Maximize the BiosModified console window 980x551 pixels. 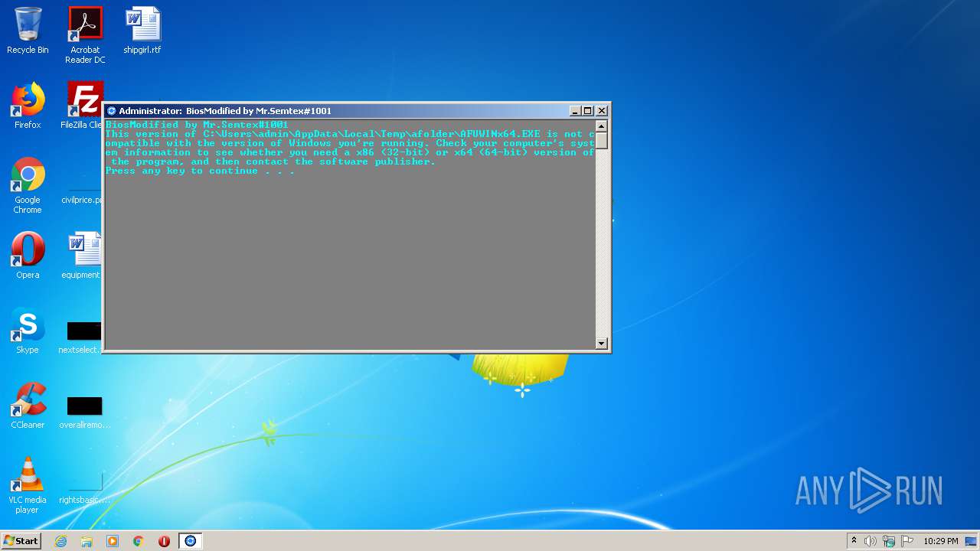pos(588,111)
